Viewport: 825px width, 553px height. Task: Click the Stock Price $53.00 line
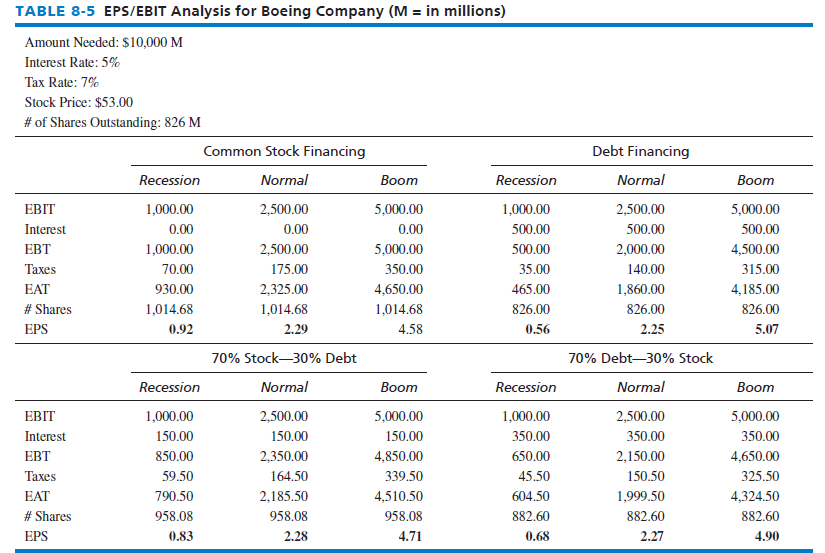pos(79,103)
